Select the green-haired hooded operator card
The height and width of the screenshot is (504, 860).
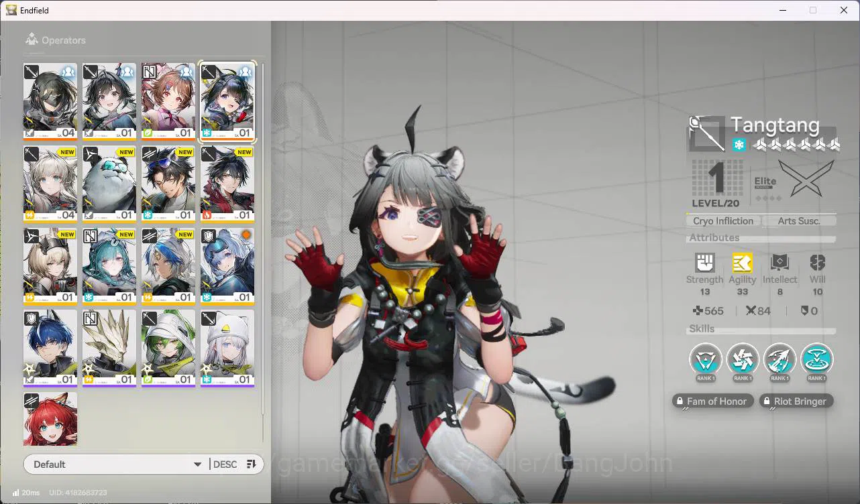pos(168,349)
